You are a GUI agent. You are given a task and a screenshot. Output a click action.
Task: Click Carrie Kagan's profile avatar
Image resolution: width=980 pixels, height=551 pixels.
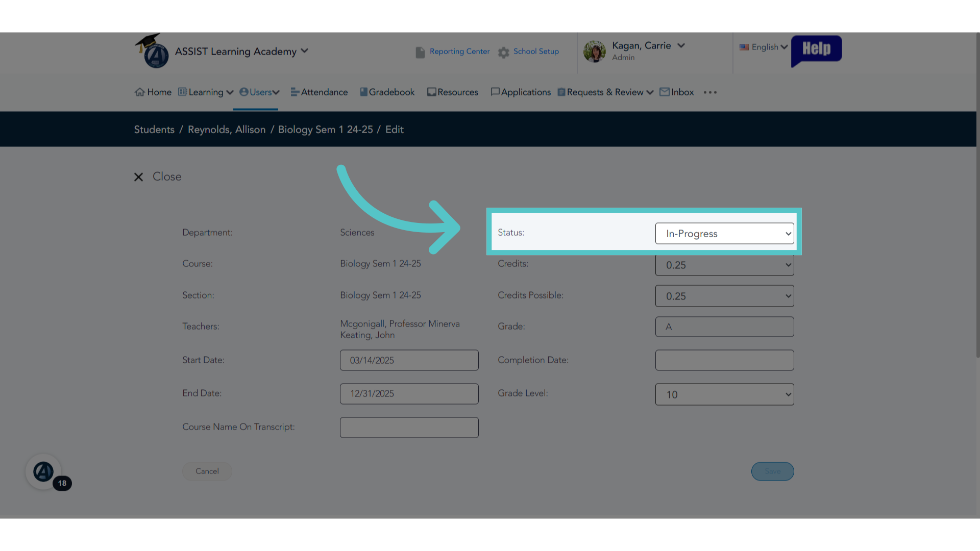point(595,51)
